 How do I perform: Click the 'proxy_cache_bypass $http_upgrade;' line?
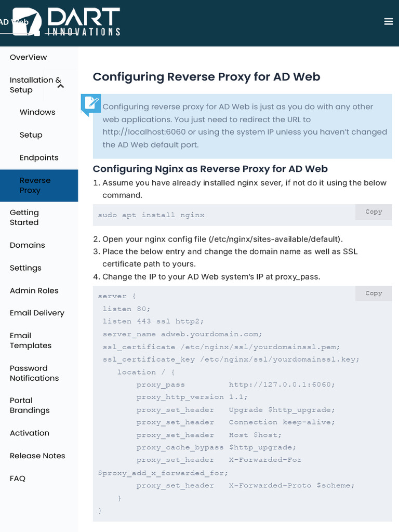[217, 447]
